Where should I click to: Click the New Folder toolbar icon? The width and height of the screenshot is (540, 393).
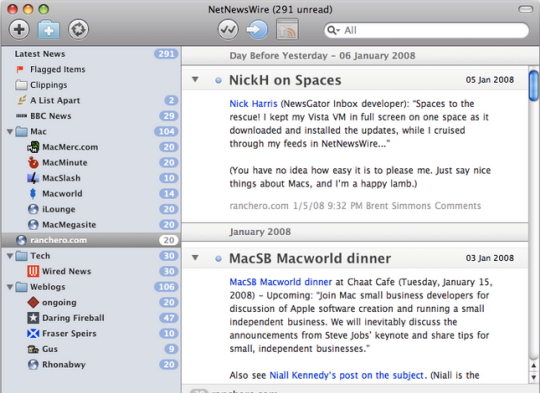pos(49,30)
